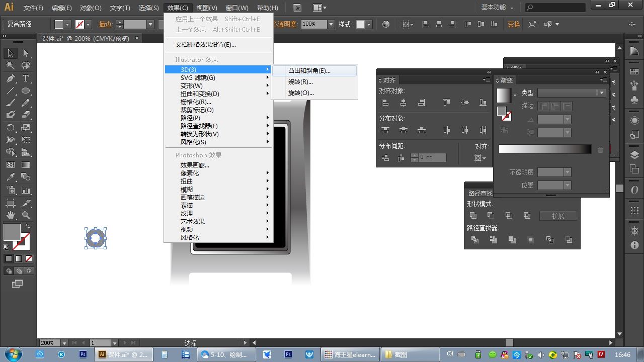Set paint mode to Gradient in toolbox

[x=19, y=259]
